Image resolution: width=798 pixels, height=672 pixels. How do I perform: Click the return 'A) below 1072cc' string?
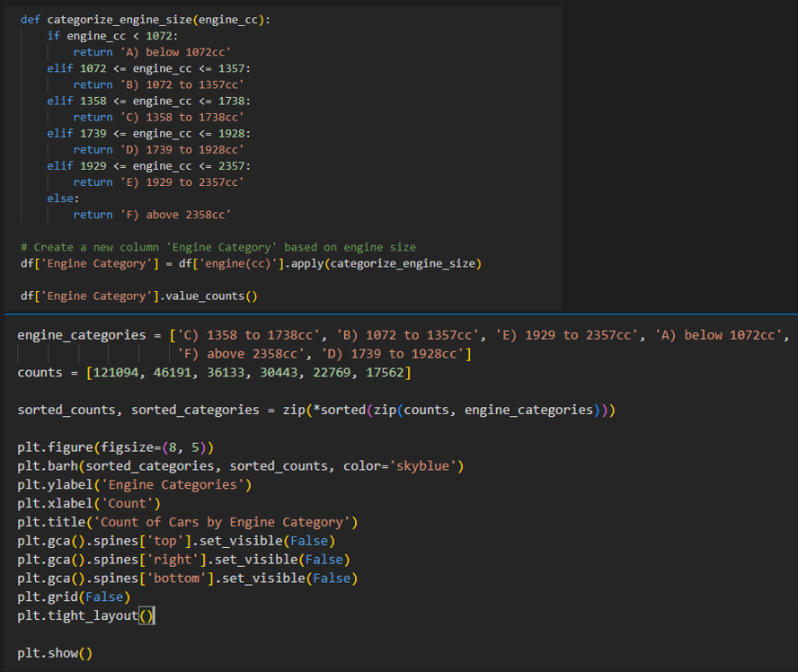tap(175, 52)
